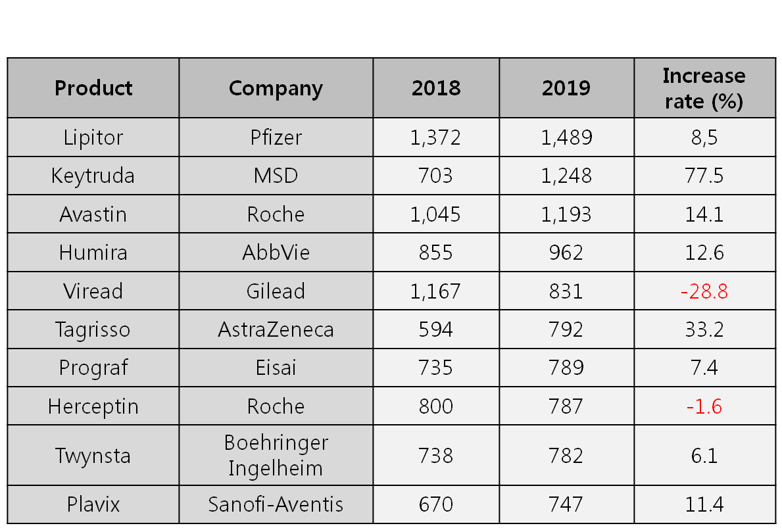Viewport: 782px width, 532px height.
Task: Click the Keytruda product cell
Action: click(93, 176)
